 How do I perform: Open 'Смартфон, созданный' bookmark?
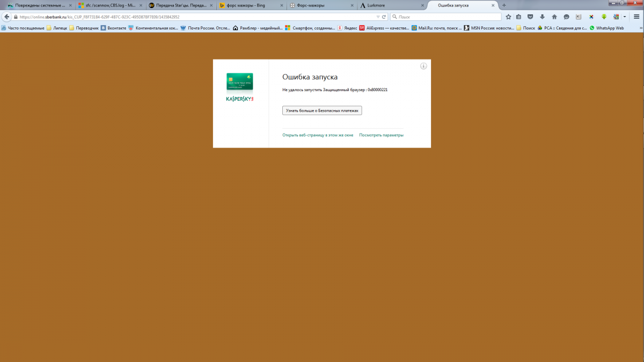click(310, 28)
